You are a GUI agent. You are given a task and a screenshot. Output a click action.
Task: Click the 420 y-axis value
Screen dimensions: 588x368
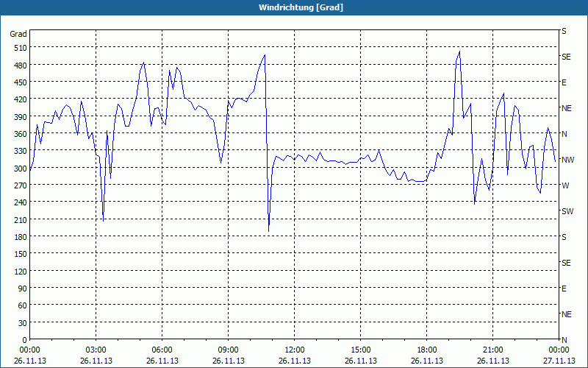(x=21, y=99)
